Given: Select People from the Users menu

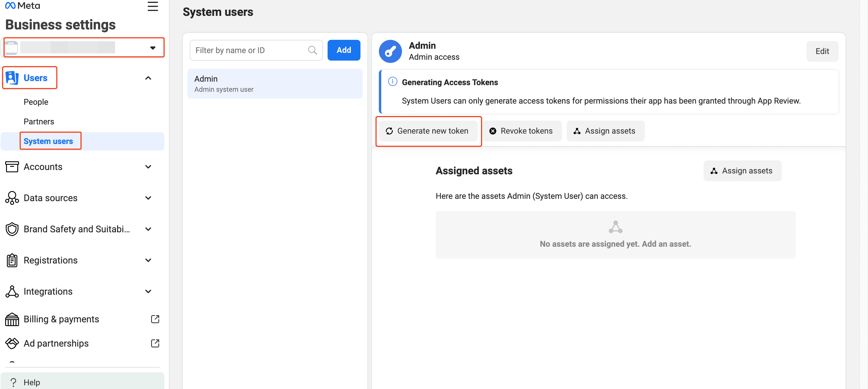Looking at the screenshot, I should point(35,101).
